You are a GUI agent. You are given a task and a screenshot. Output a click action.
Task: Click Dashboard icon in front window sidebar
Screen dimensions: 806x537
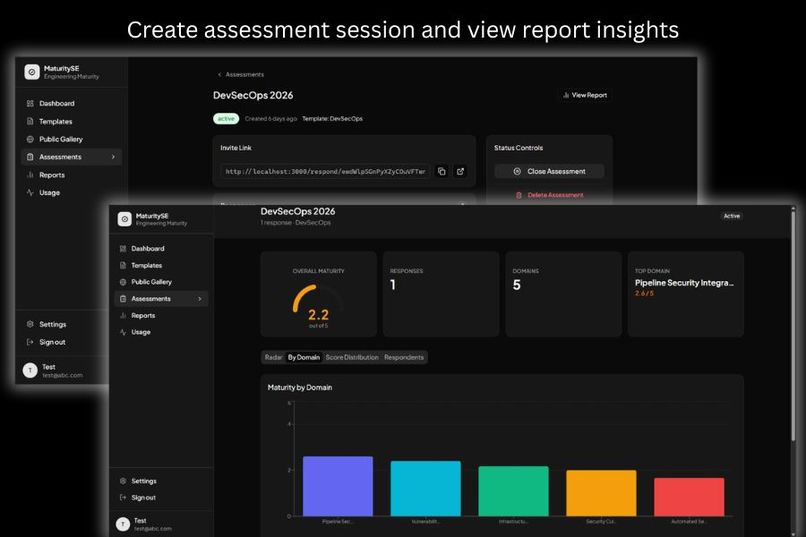point(123,249)
